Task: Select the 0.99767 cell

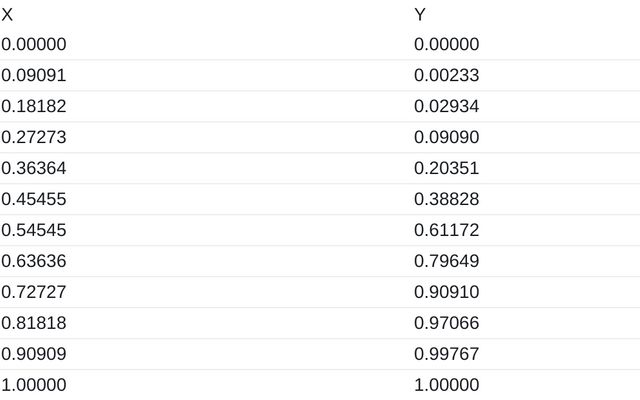Action: 447,354
